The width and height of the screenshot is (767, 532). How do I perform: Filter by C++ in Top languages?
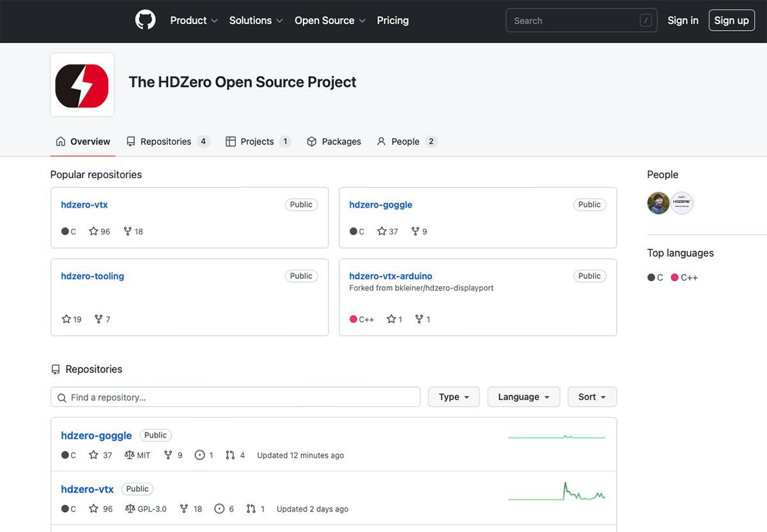point(684,278)
